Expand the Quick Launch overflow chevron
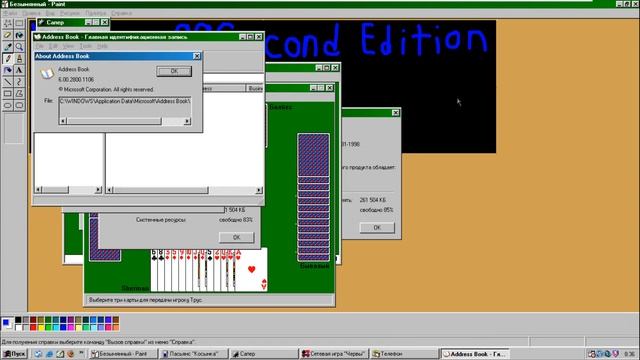640x360 pixels. point(81,353)
